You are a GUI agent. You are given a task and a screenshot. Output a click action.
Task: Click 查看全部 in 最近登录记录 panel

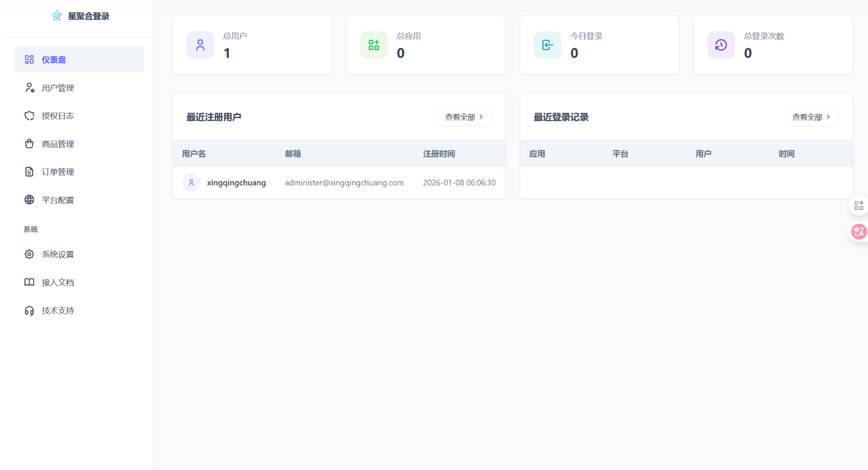[x=811, y=117]
